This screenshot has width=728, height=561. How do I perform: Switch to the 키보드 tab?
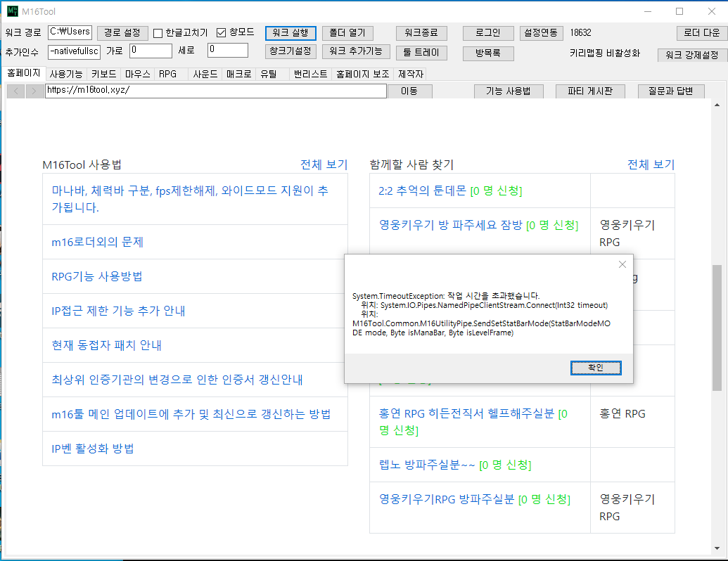(x=104, y=74)
